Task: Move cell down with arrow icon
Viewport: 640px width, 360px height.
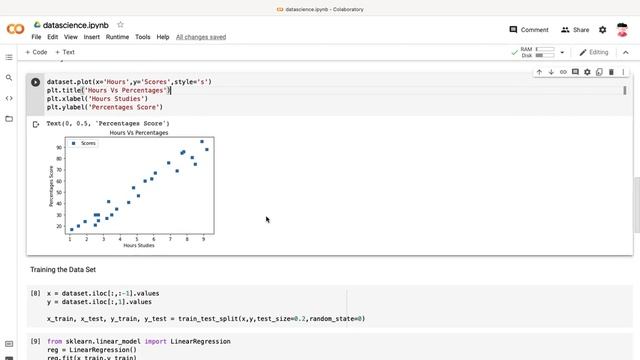Action: (551, 72)
